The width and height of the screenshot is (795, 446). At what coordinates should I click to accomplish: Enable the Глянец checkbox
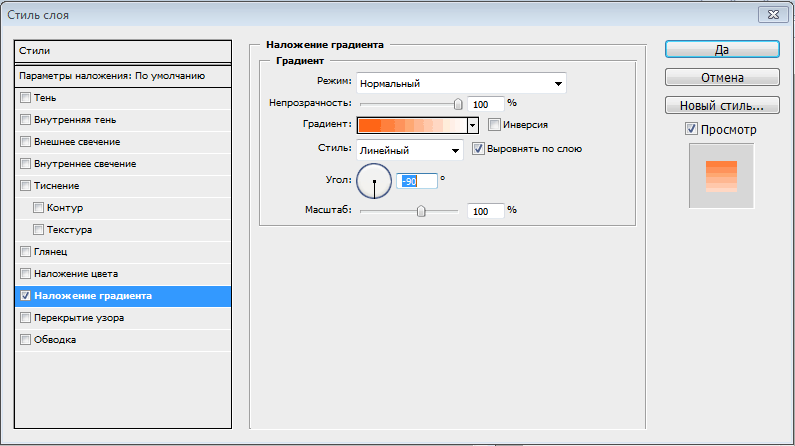point(25,251)
